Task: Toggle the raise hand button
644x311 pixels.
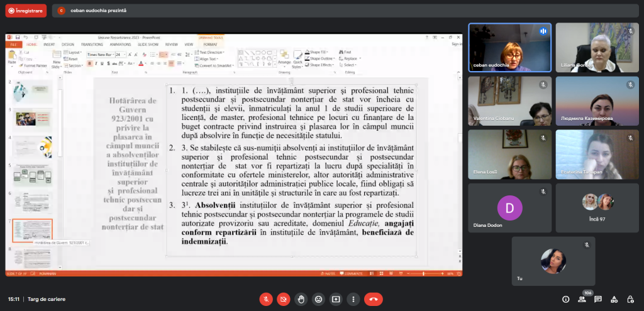Action: (301, 299)
